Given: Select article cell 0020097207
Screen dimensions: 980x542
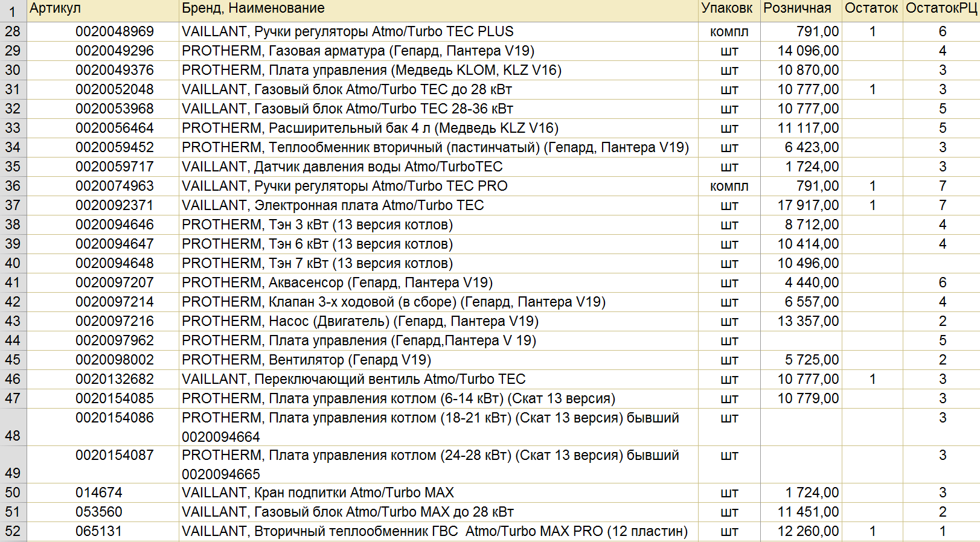Looking at the screenshot, I should point(103,282).
